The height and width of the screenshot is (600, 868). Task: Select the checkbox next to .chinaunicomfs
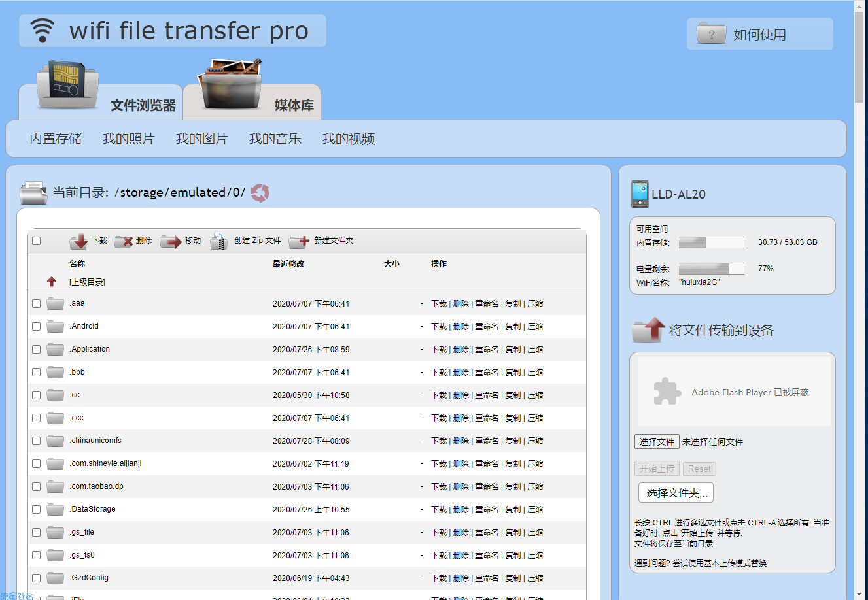pyautogui.click(x=37, y=441)
